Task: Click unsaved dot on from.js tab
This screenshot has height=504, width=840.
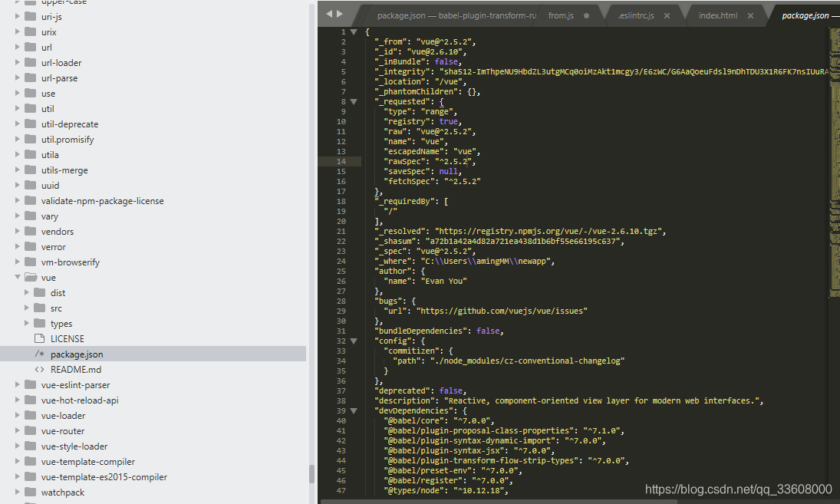Action: tap(587, 15)
